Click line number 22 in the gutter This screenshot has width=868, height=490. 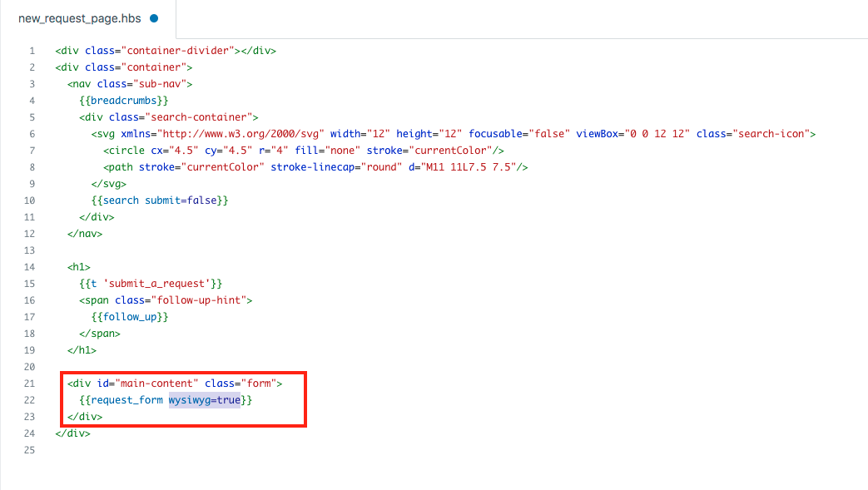tap(30, 400)
